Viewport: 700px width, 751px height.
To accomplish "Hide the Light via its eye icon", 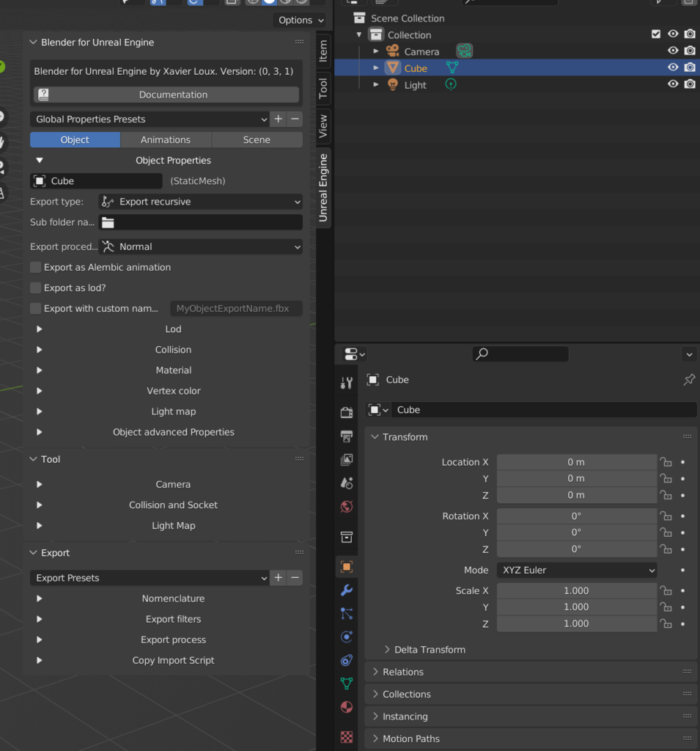I will coord(673,84).
